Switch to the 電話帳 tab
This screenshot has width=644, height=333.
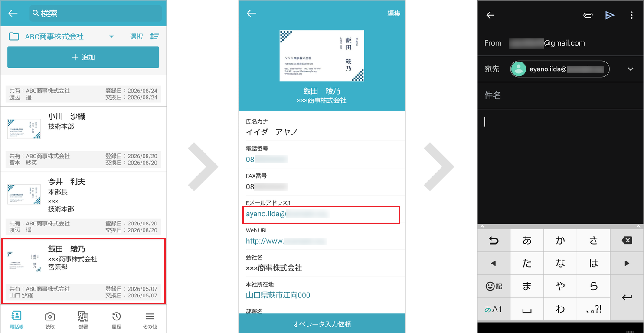pyautogui.click(x=16, y=320)
